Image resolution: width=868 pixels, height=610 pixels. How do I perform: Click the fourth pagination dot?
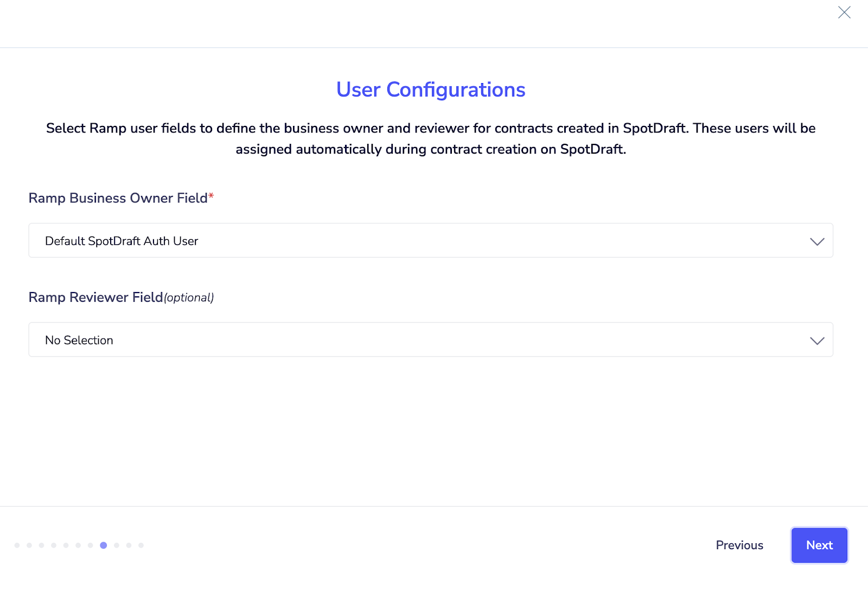pyautogui.click(x=54, y=545)
